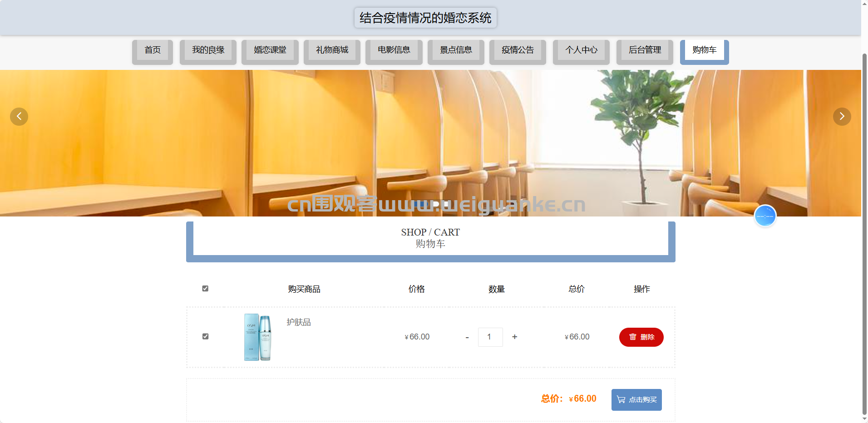Viewport: 868px width, 423px height.
Task: Delete the 护肤品 item from cart
Action: (x=641, y=337)
